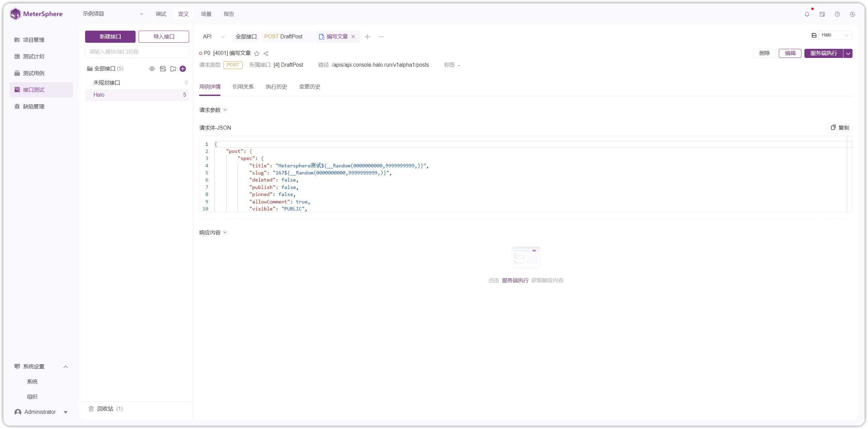
Task: Copy the request body with 复制
Action: click(x=840, y=128)
